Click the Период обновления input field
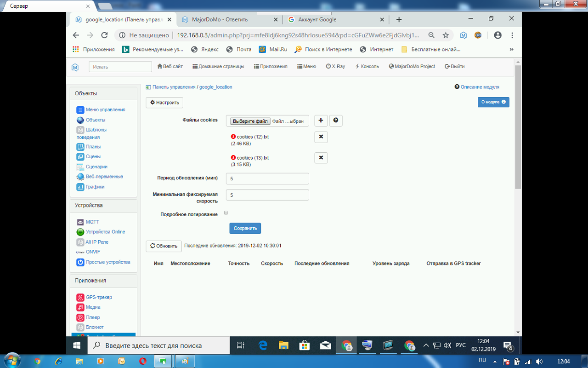 click(x=267, y=178)
